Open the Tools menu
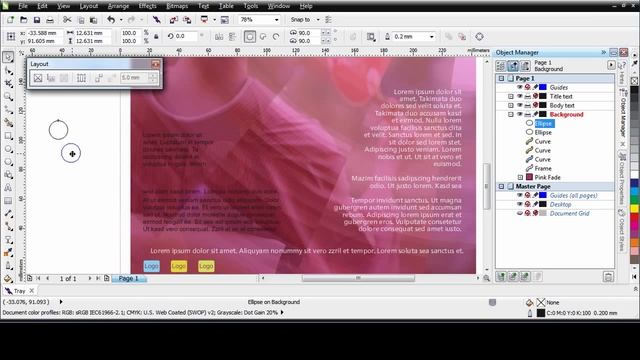 click(x=251, y=6)
